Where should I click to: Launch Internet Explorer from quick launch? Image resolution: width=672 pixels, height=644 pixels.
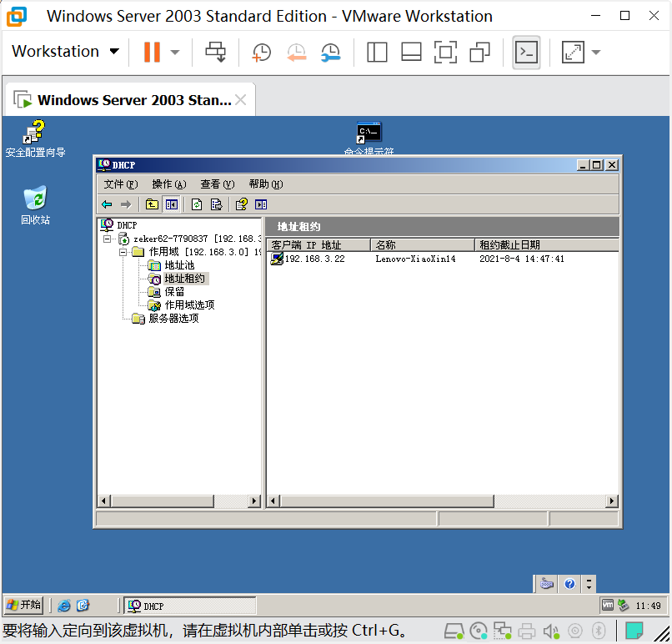[x=64, y=606]
